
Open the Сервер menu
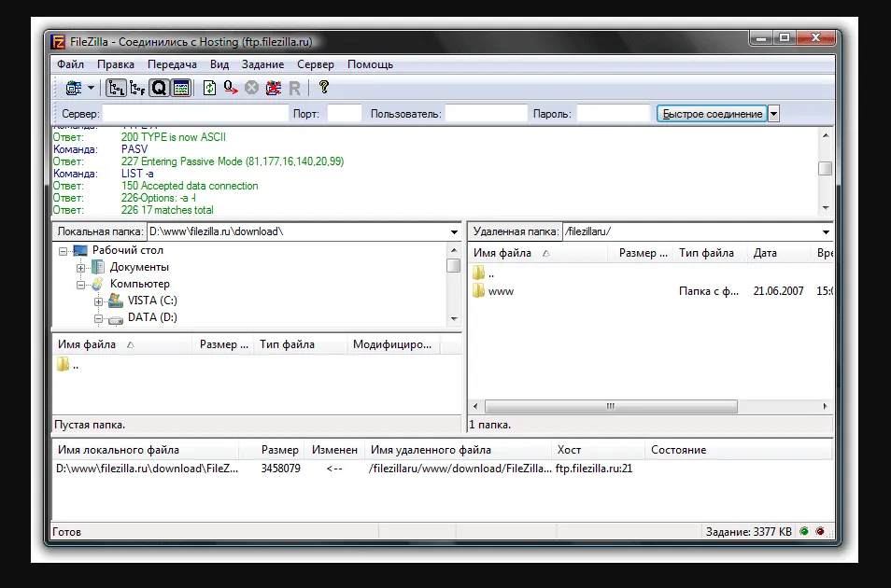click(x=315, y=64)
